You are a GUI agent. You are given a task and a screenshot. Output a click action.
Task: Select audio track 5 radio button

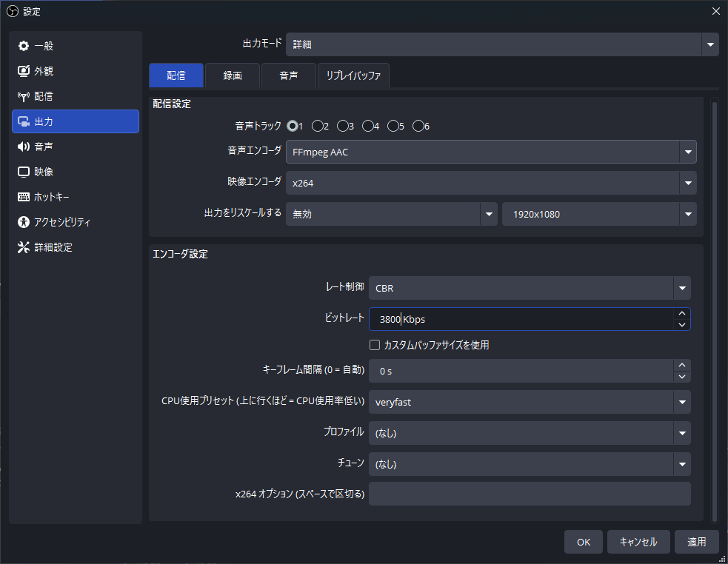point(393,126)
